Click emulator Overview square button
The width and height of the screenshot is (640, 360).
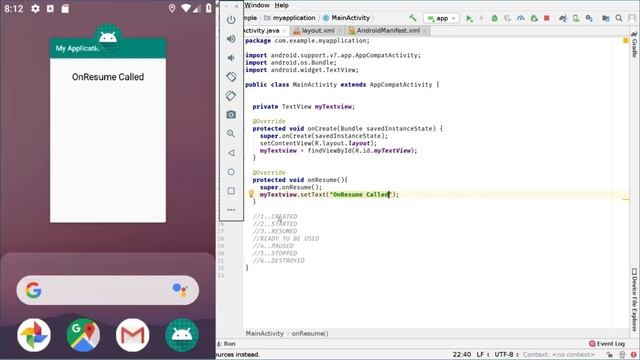pos(231,191)
